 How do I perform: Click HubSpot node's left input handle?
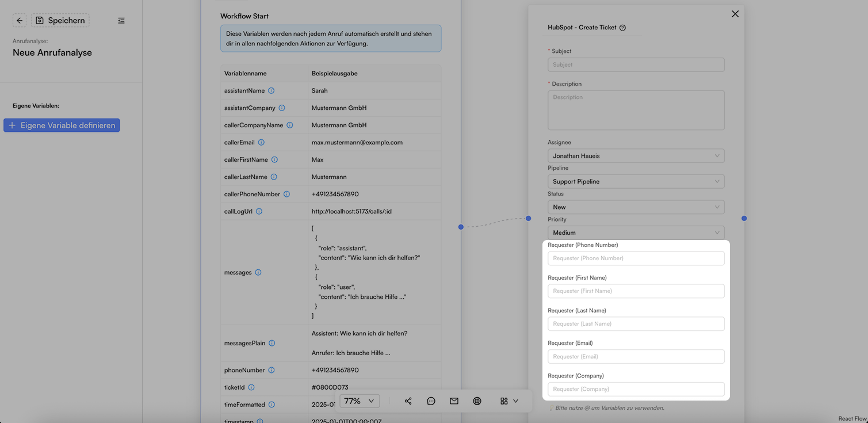point(528,218)
